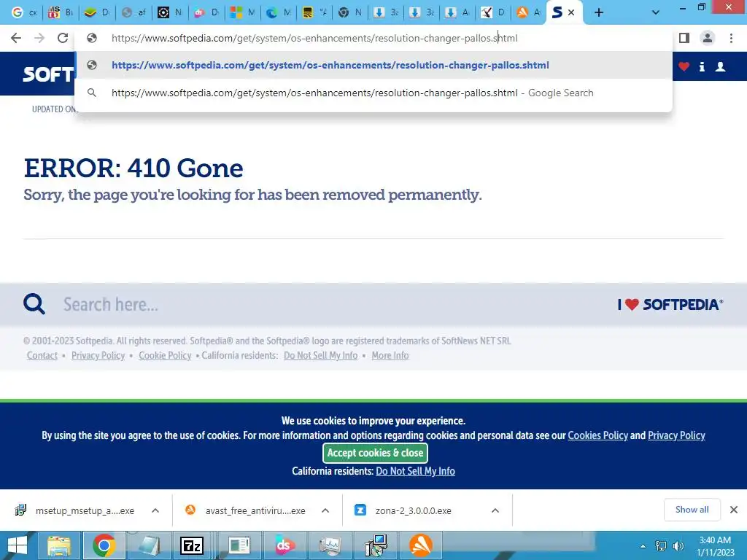Image resolution: width=747 pixels, height=560 pixels.
Task: Switch to the Microsoft tab
Action: [242, 12]
